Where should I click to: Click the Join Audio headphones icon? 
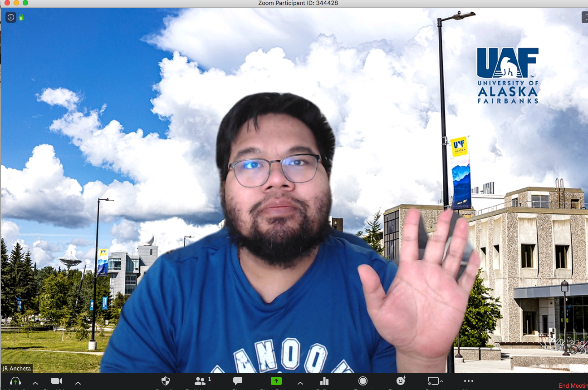click(x=15, y=381)
